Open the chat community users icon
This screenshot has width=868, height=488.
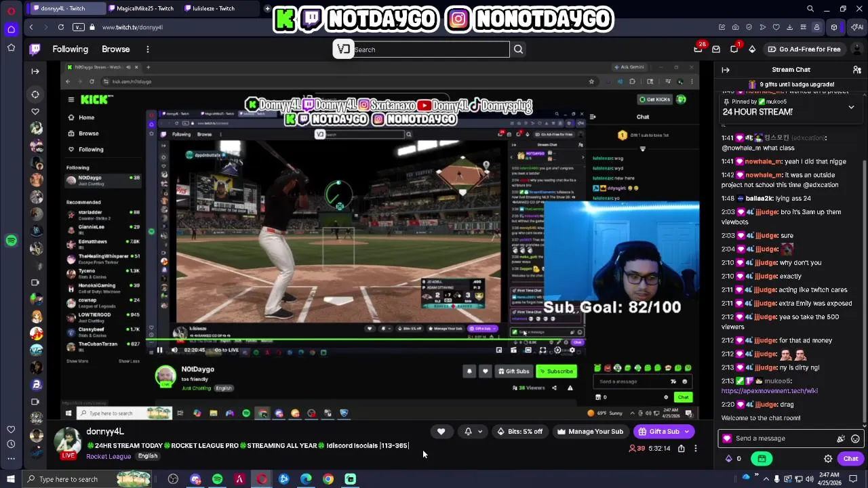click(857, 70)
